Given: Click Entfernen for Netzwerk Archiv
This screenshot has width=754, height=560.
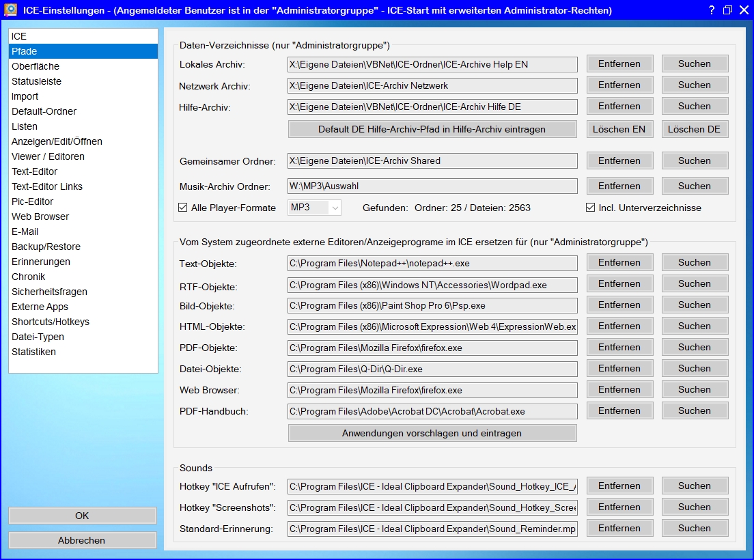Looking at the screenshot, I should pyautogui.click(x=619, y=85).
